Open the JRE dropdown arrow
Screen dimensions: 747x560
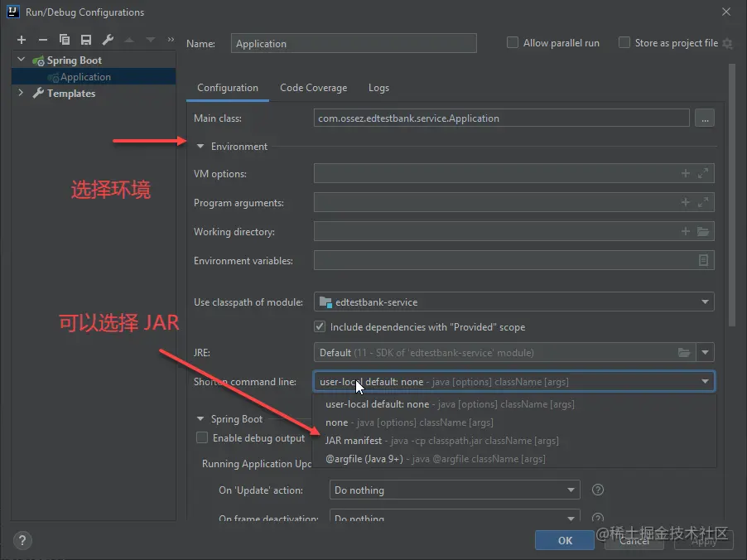[x=705, y=353]
